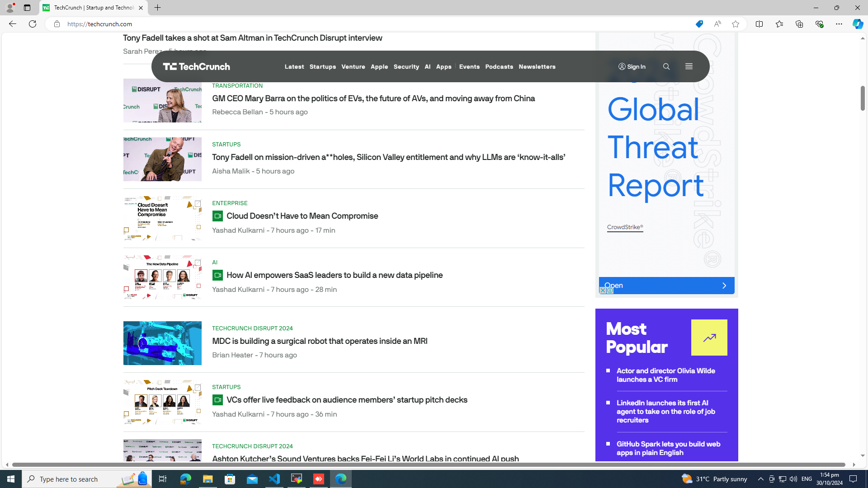Open the shopping tag icon in address bar

(x=699, y=24)
